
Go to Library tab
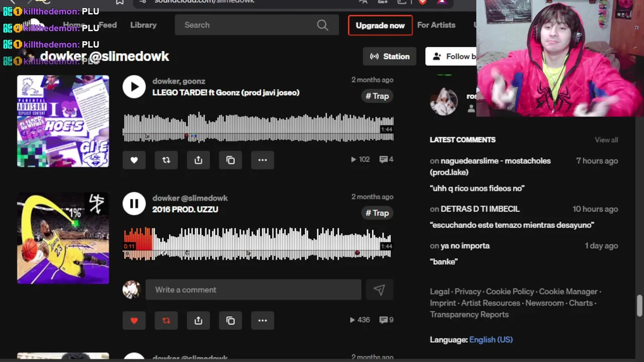point(143,25)
